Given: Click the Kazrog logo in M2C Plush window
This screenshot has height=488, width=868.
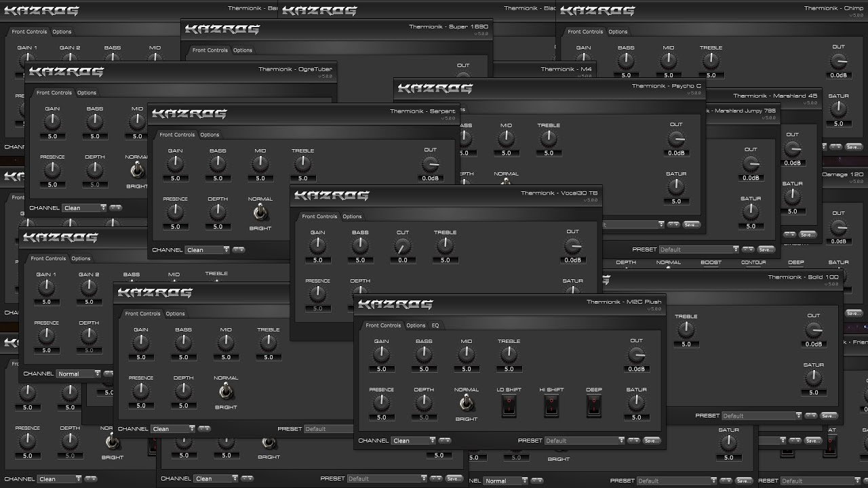Looking at the screenshot, I should click(x=396, y=304).
